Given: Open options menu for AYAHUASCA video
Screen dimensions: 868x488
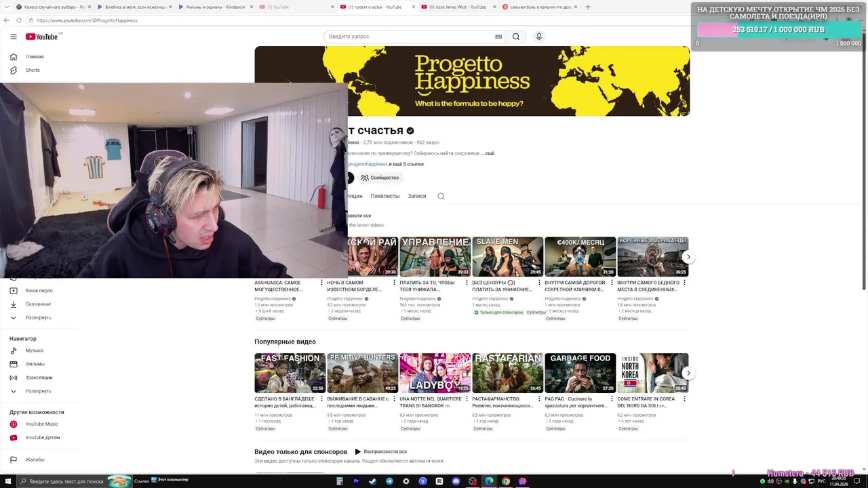Looking at the screenshot, I should point(321,283).
